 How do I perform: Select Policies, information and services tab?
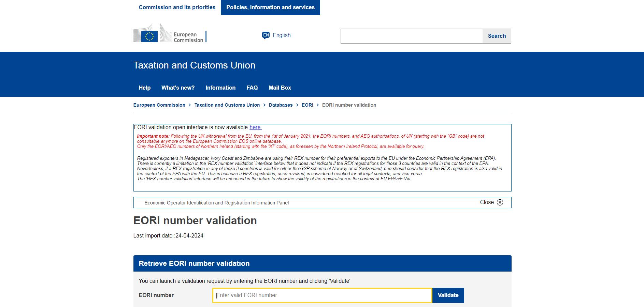pyautogui.click(x=270, y=7)
